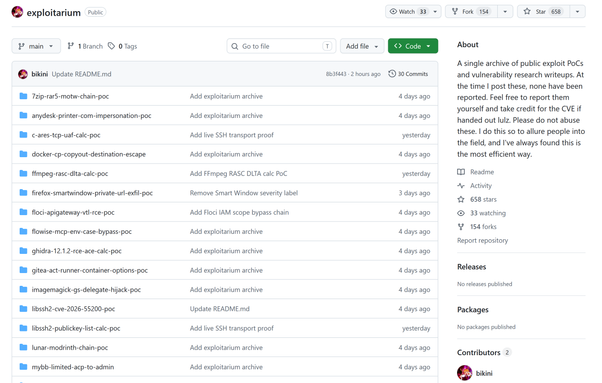Open the Packages heading link
The height and width of the screenshot is (383, 602).
[x=473, y=310]
